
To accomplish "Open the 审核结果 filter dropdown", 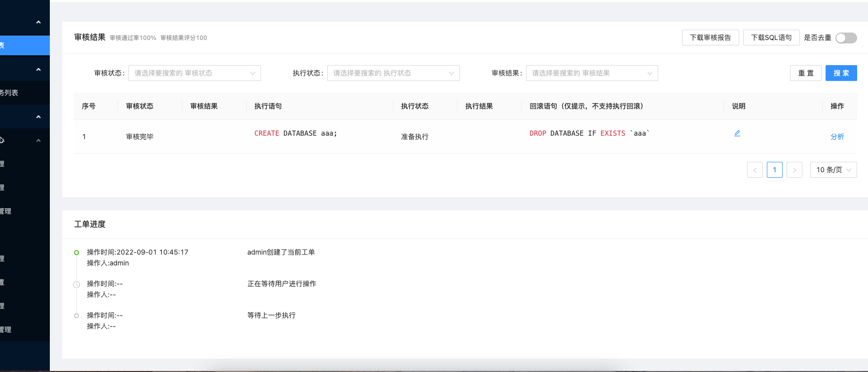I will tap(592, 73).
